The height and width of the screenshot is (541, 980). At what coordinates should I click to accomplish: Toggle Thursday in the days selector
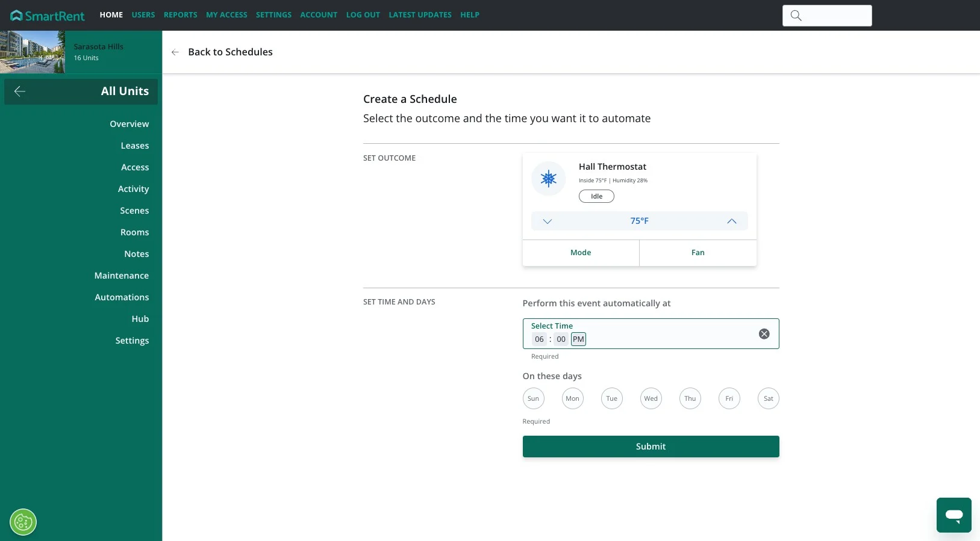pos(690,398)
